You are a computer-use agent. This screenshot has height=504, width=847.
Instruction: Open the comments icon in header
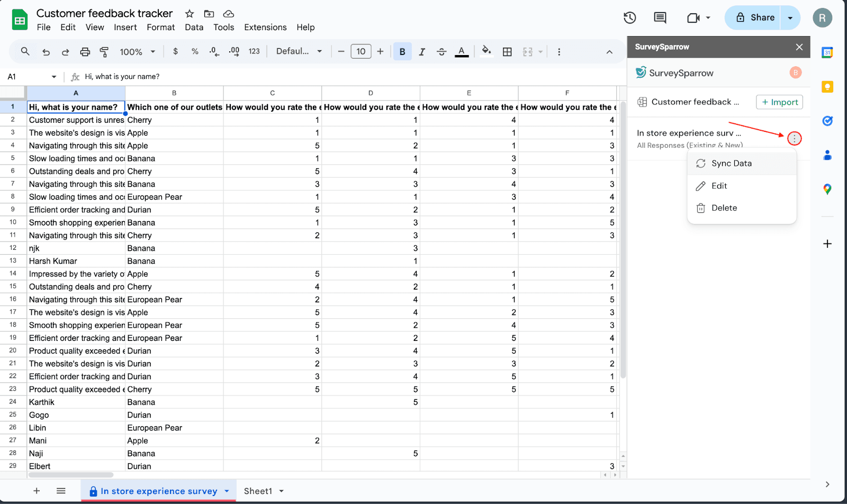point(660,18)
